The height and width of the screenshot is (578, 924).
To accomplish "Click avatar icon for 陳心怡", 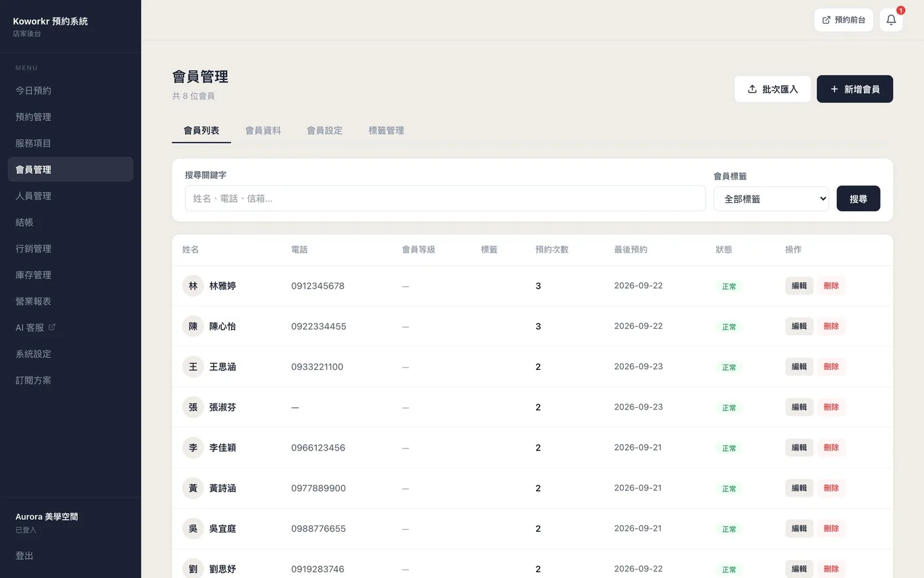I will tap(193, 326).
